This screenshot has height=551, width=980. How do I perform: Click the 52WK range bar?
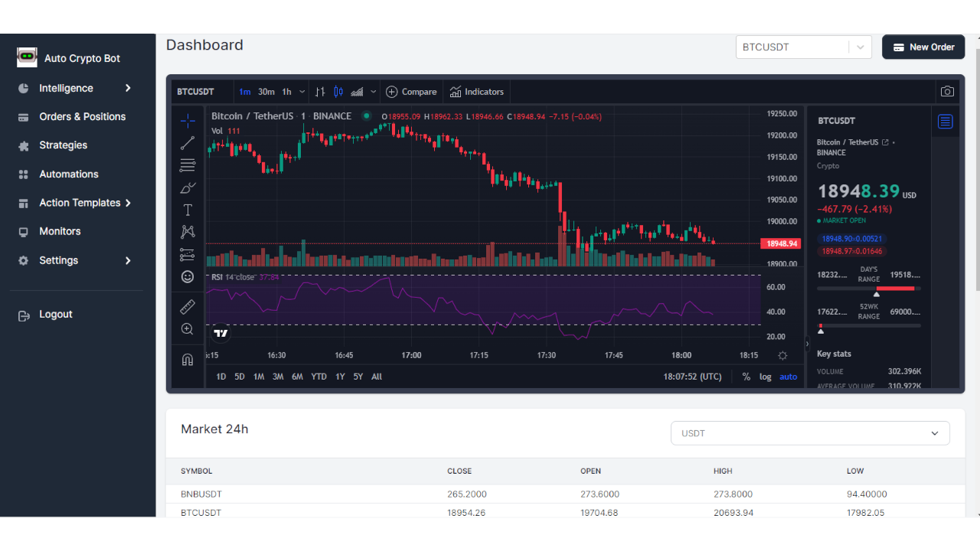[x=869, y=325]
